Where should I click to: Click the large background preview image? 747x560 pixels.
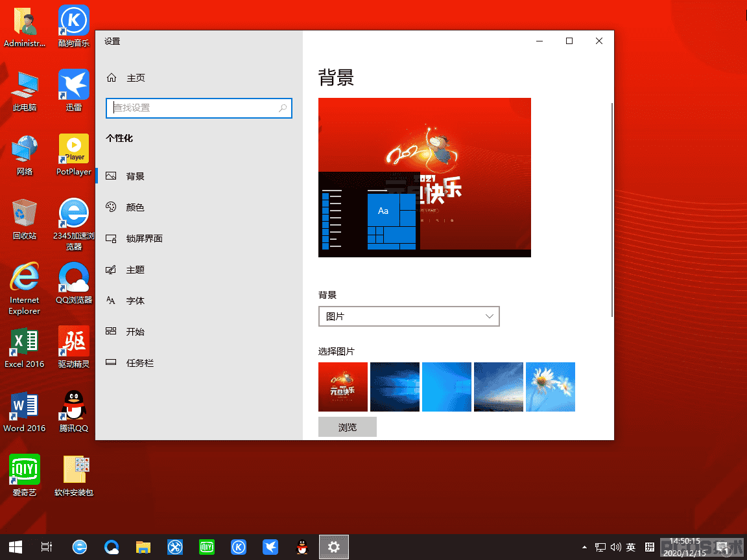[425, 178]
